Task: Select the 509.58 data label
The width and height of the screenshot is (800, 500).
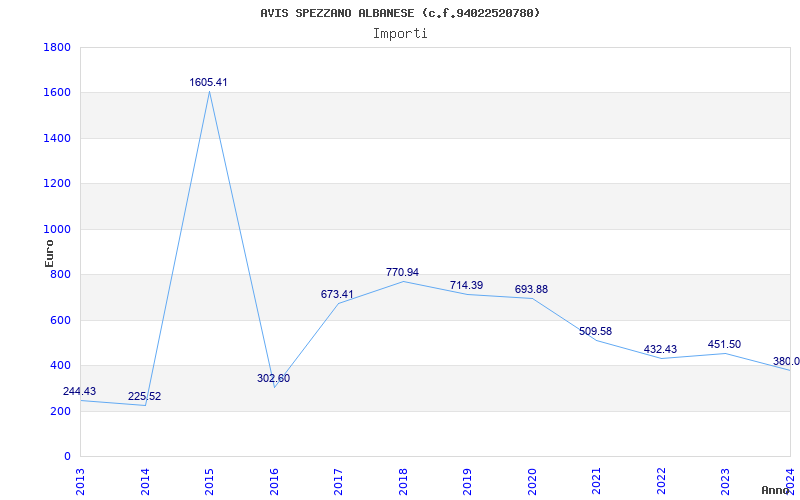Action: tap(595, 332)
